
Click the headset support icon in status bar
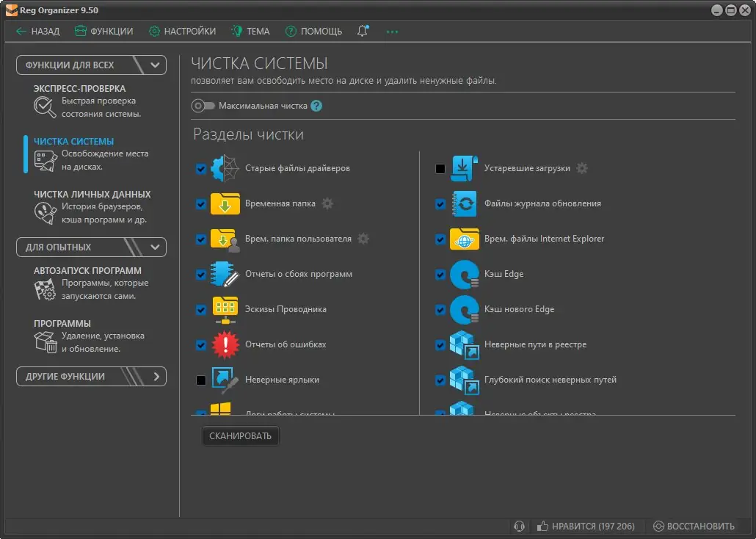(x=519, y=526)
